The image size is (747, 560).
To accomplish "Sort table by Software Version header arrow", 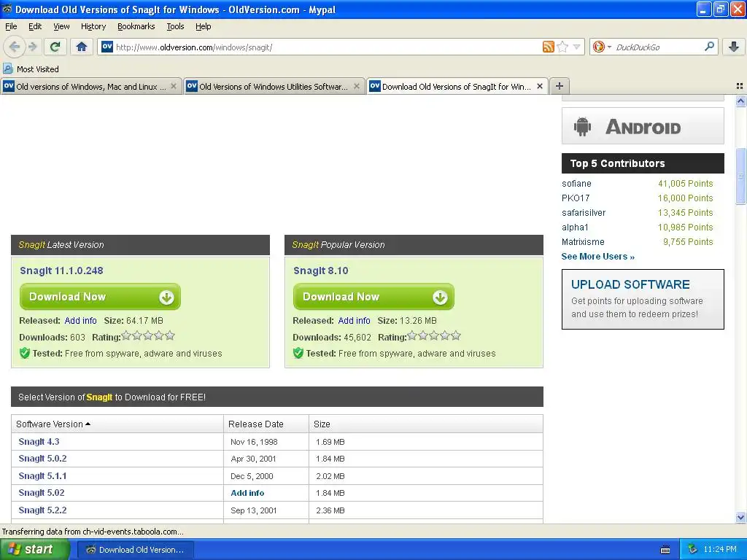I will [x=88, y=424].
